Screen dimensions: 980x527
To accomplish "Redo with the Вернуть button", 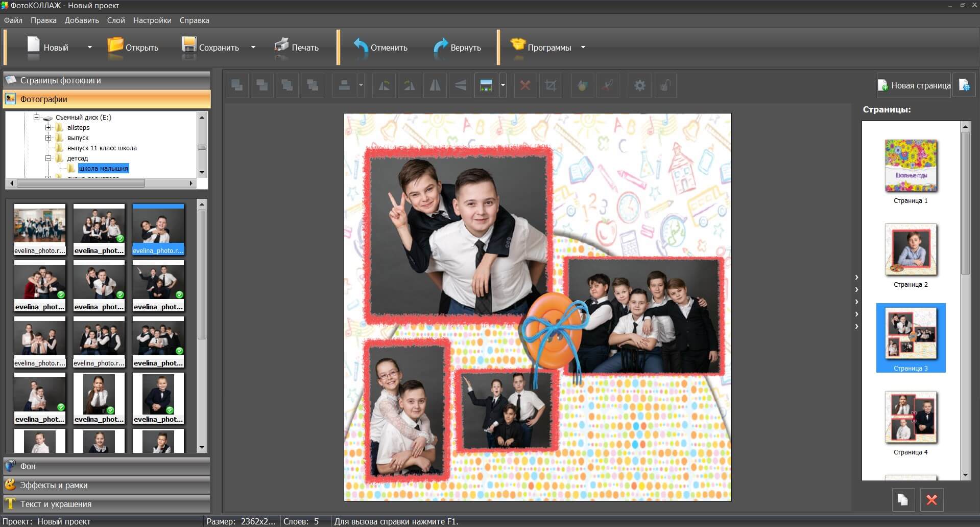I will 458,47.
